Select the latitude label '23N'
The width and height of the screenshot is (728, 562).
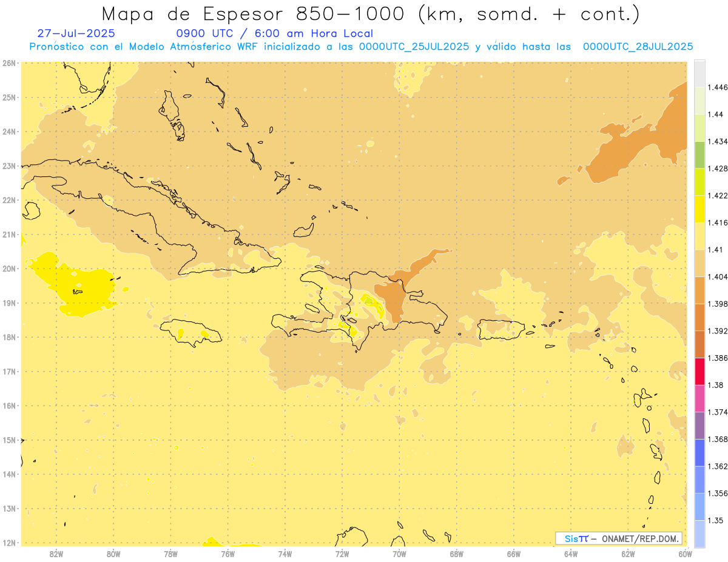click(x=9, y=166)
